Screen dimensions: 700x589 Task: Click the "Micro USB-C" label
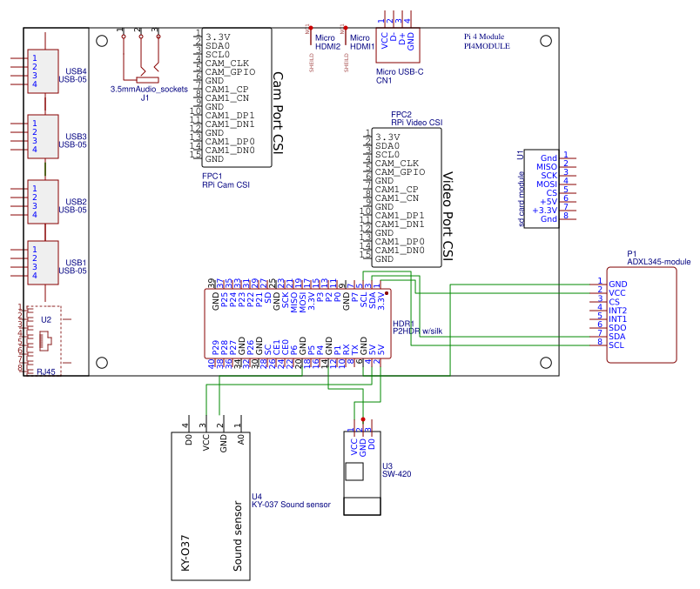(400, 72)
